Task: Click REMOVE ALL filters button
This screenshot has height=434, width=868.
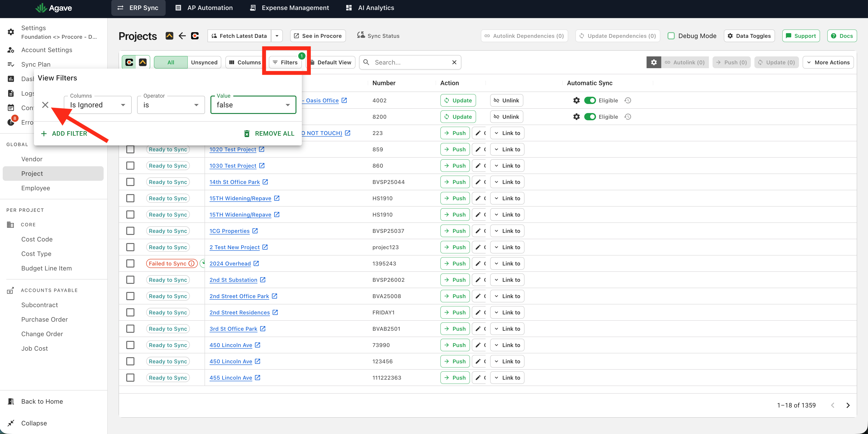Action: [x=269, y=134]
